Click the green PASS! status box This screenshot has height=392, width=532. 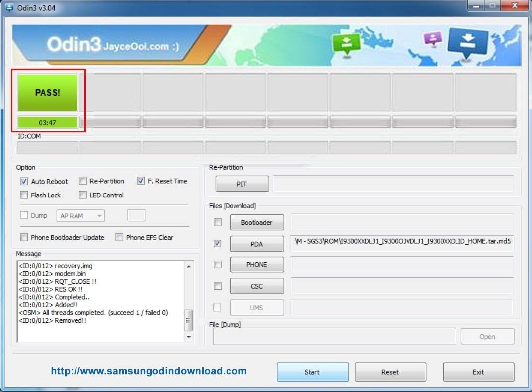coord(48,92)
